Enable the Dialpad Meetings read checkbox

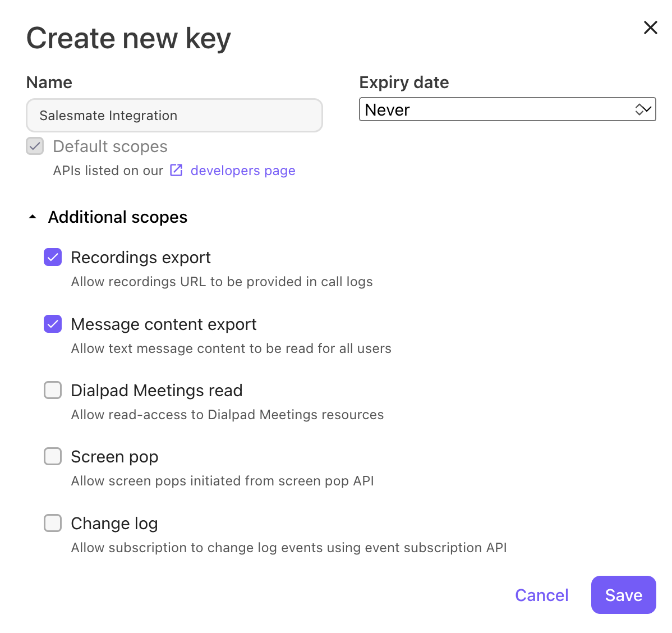[x=53, y=390]
